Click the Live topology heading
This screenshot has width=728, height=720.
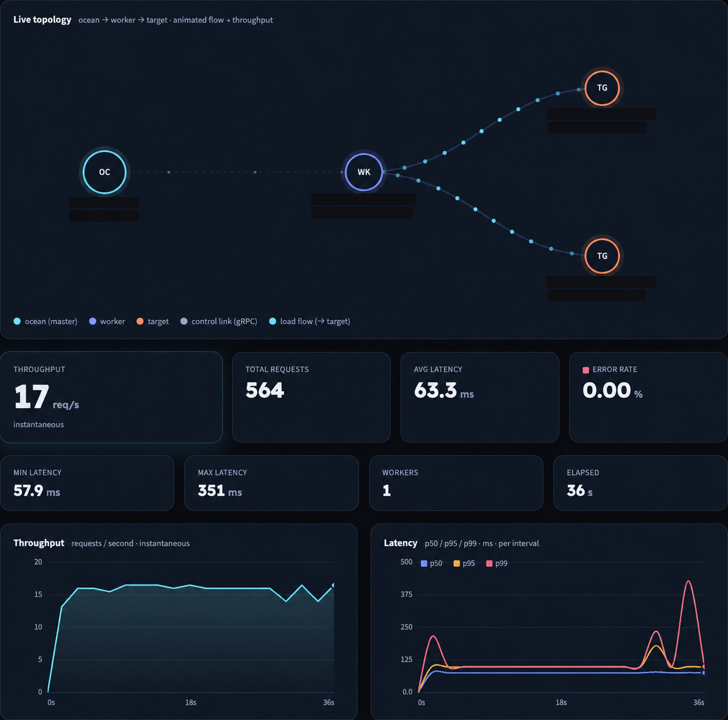[42, 20]
